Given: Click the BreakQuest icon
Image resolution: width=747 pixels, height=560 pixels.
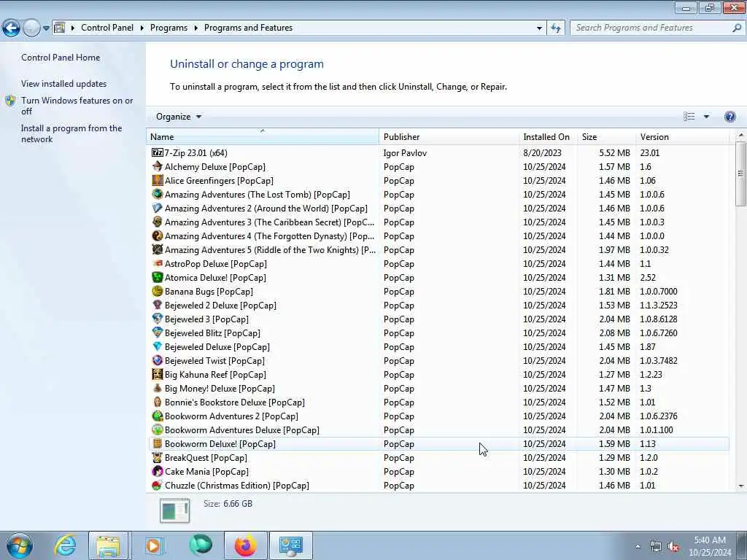Looking at the screenshot, I should [158, 457].
